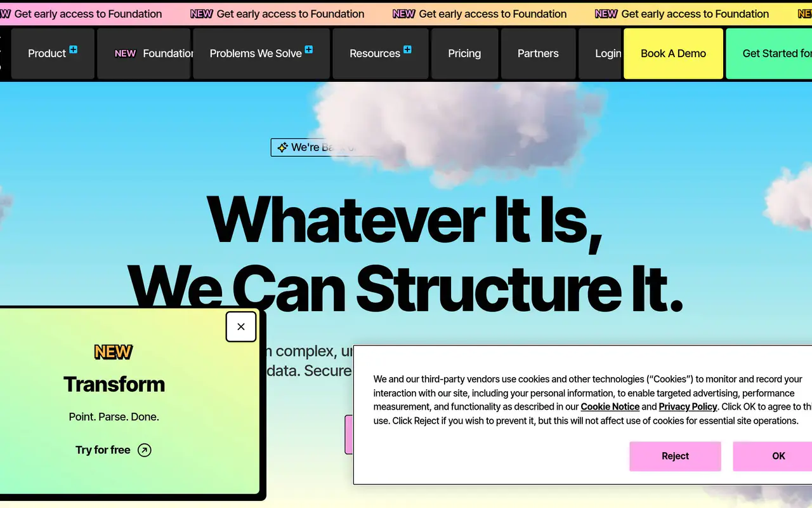Screen dimensions: 812x508
Task: Open the Partners page
Action: pos(538,53)
